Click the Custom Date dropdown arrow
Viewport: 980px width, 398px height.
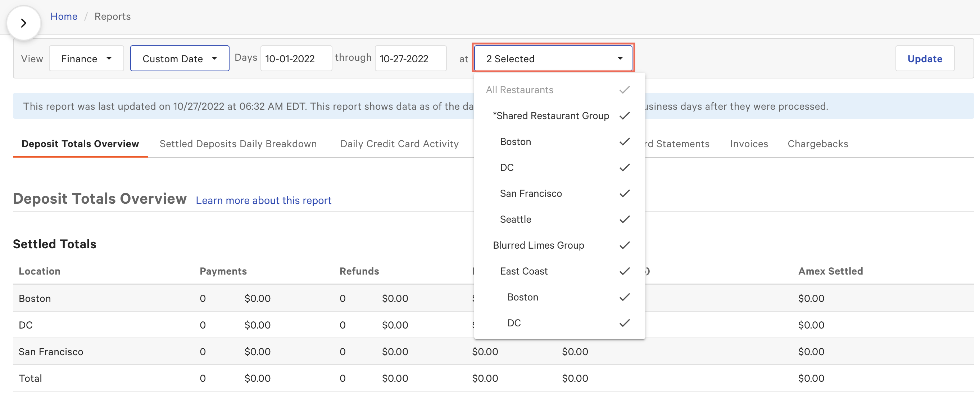214,58
